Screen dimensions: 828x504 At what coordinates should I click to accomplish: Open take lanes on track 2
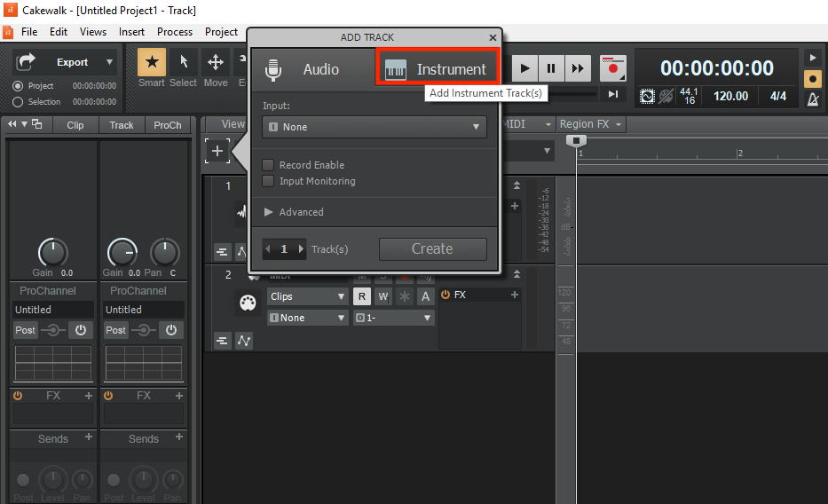[x=223, y=341]
